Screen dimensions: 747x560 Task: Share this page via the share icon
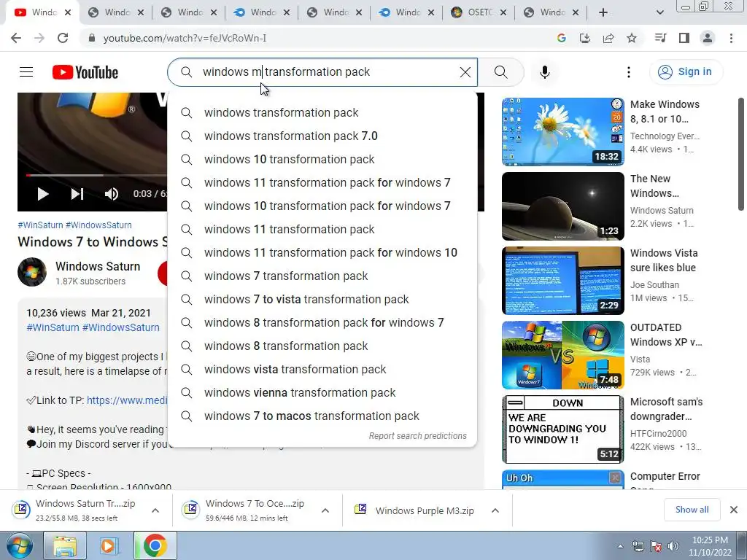click(x=608, y=38)
